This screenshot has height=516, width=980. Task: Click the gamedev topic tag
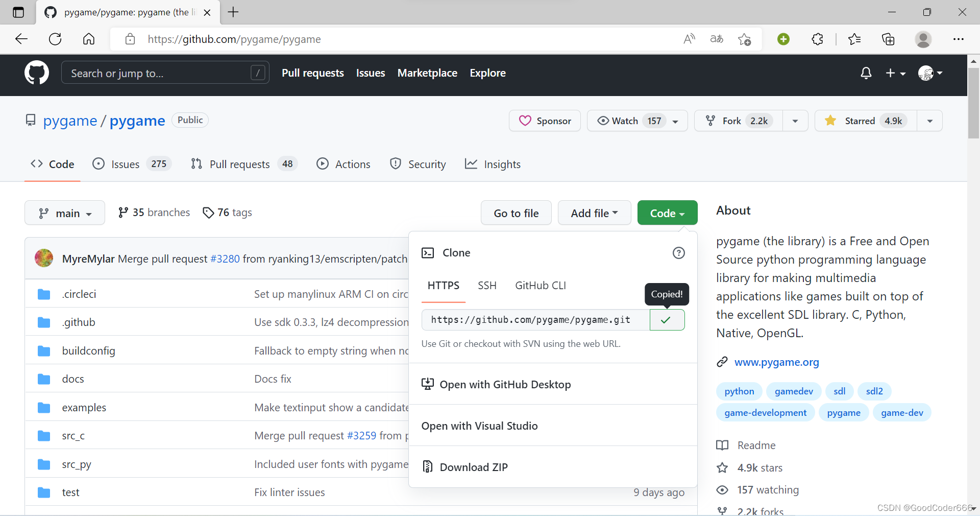click(x=794, y=391)
